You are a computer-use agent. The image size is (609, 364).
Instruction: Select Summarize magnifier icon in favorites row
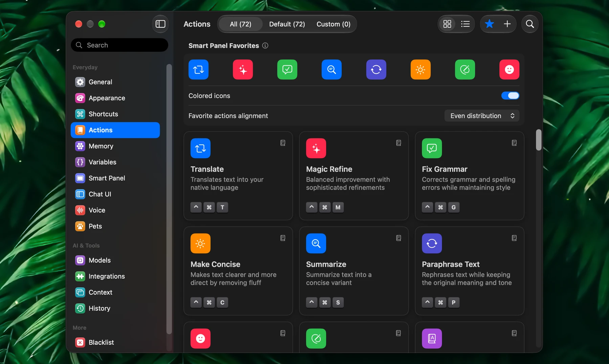click(x=332, y=70)
